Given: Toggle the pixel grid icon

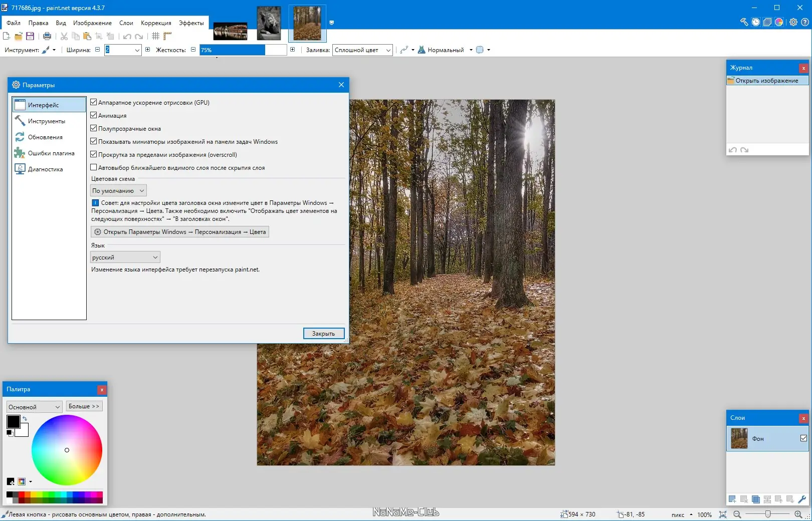Looking at the screenshot, I should pos(156,36).
